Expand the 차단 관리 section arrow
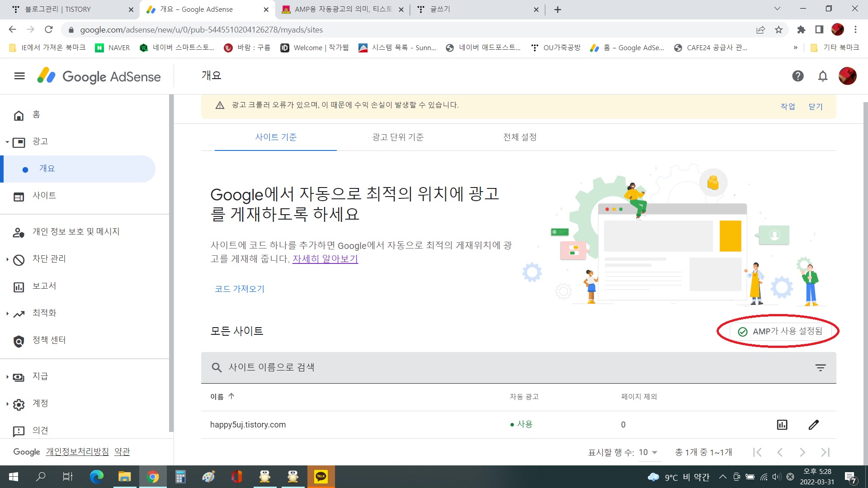The height and width of the screenshot is (488, 868). 7,259
